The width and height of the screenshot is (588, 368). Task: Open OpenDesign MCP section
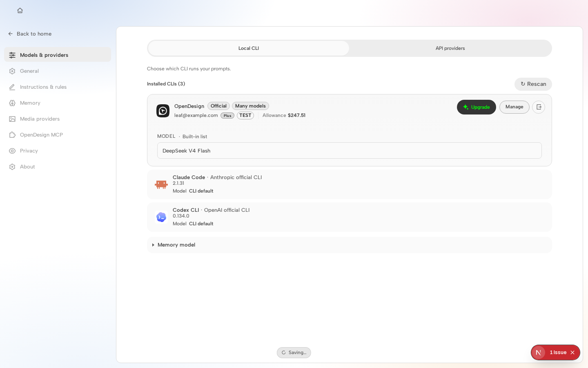(58, 135)
